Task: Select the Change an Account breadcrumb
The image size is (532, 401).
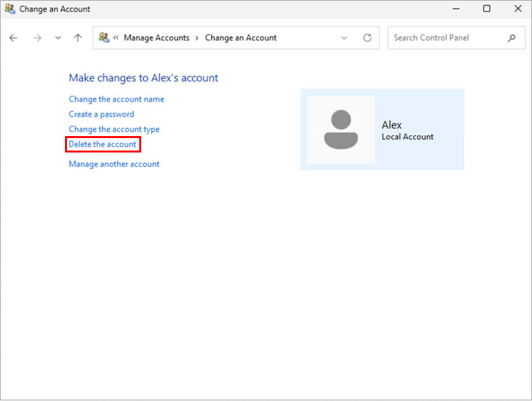Action: click(240, 38)
